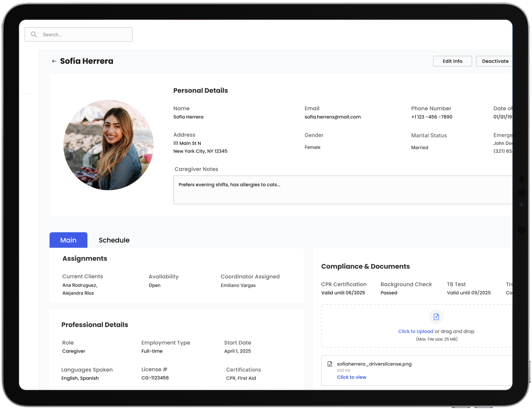Click the file icon beside sofiaherrera_driverslicense.png
This screenshot has width=532, height=409.
click(330, 364)
